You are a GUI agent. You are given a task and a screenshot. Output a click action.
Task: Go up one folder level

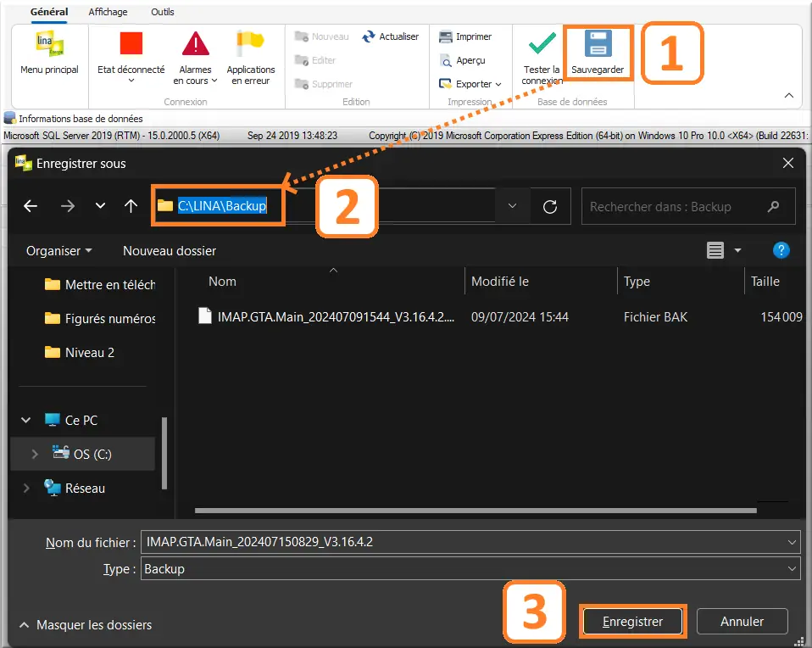131,206
